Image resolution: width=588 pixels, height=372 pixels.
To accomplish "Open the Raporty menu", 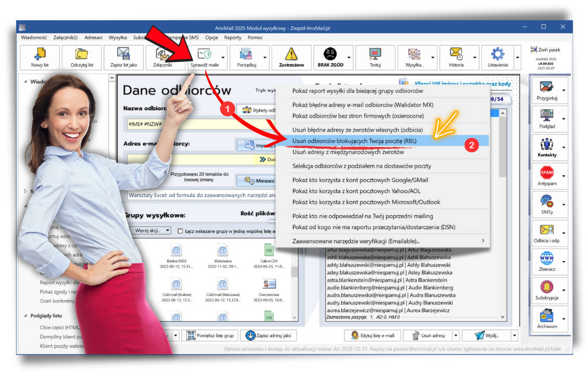I will [233, 38].
